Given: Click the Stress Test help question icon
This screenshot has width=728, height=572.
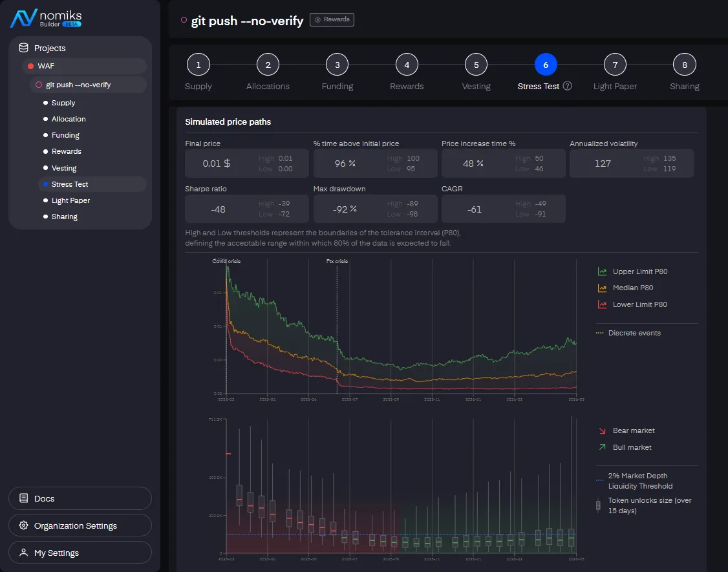Looking at the screenshot, I should tap(568, 86).
